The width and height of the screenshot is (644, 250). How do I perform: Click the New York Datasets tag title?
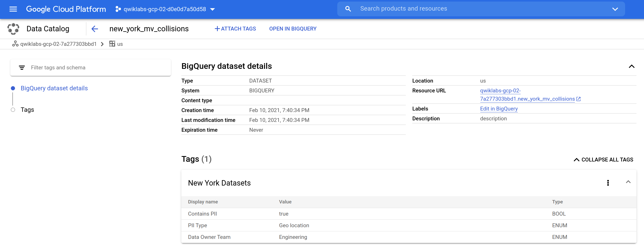(x=219, y=183)
